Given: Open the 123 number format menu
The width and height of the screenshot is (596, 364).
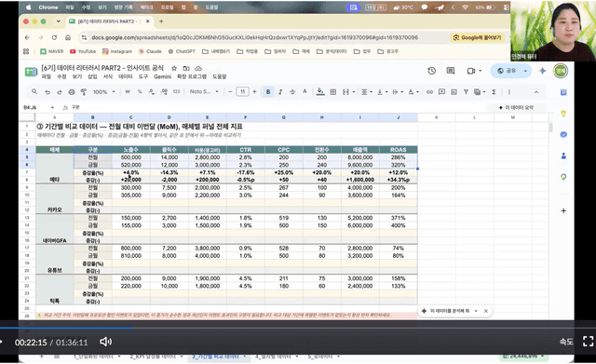Looking at the screenshot, I should [176, 91].
